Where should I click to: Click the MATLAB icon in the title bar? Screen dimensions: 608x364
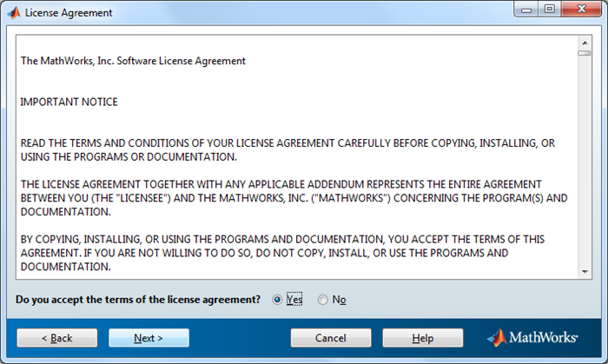13,13
